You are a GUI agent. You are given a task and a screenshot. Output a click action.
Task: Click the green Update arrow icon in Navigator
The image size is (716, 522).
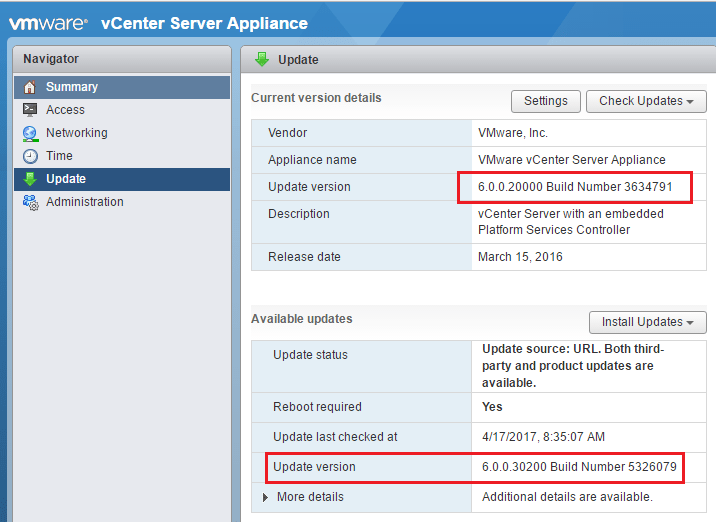[30, 179]
